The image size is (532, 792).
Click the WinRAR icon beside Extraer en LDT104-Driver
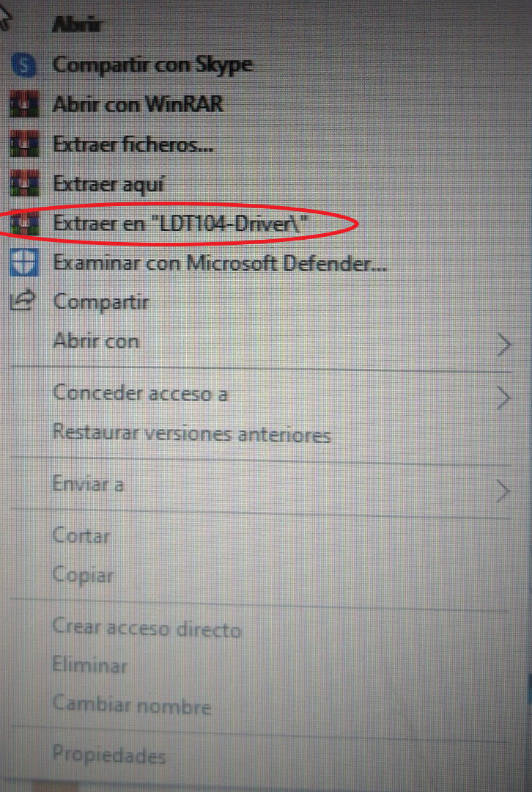coord(23,223)
